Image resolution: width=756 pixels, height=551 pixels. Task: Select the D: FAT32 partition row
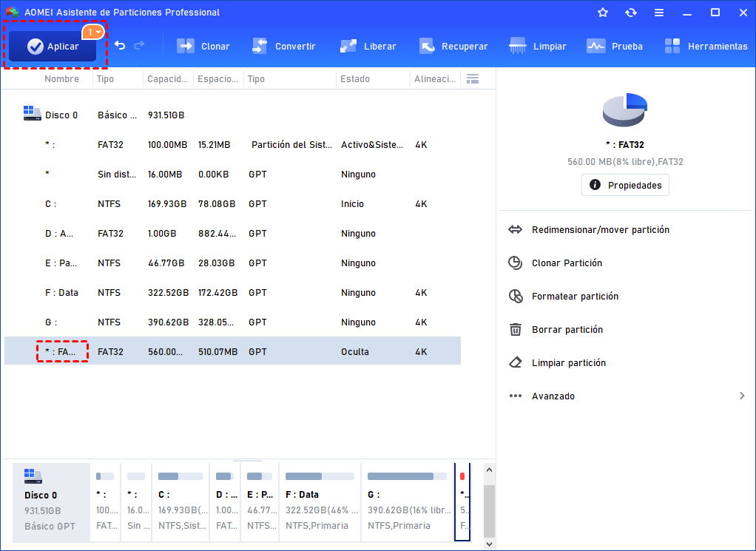(x=232, y=233)
